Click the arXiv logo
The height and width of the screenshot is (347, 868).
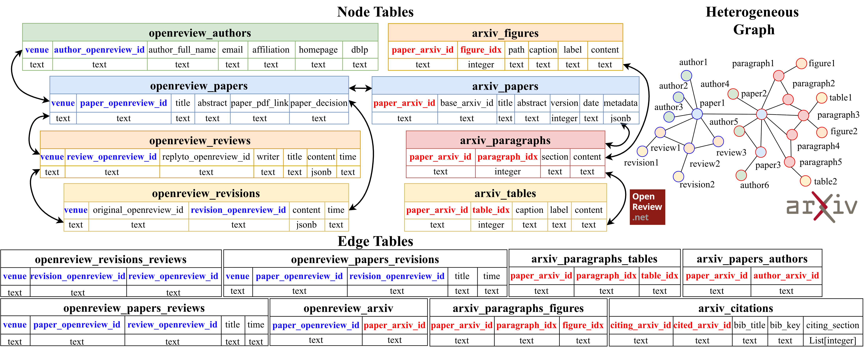(821, 207)
